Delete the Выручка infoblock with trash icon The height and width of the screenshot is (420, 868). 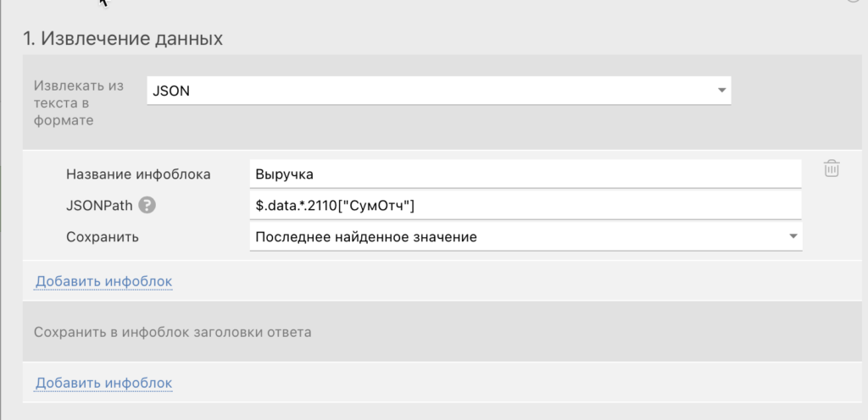click(832, 169)
